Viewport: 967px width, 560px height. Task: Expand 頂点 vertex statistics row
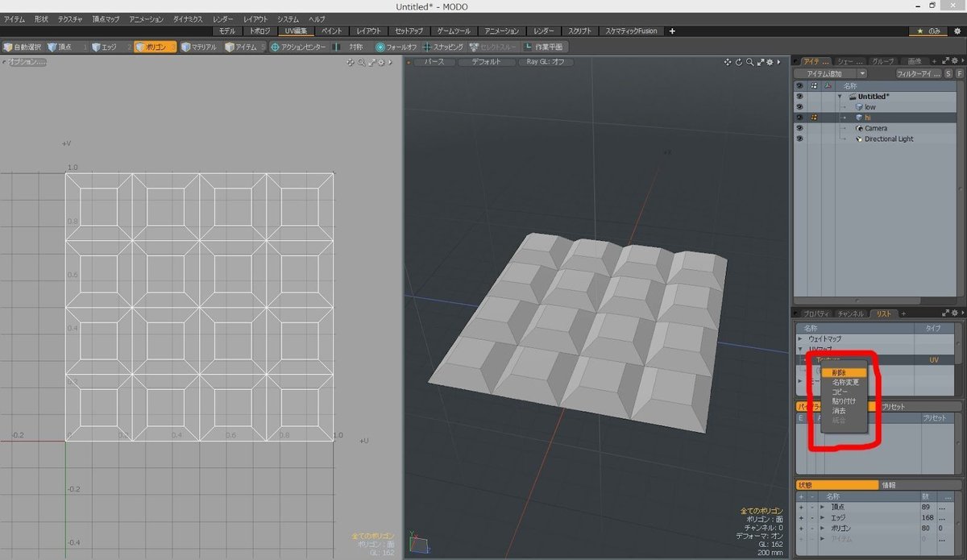pyautogui.click(x=822, y=507)
